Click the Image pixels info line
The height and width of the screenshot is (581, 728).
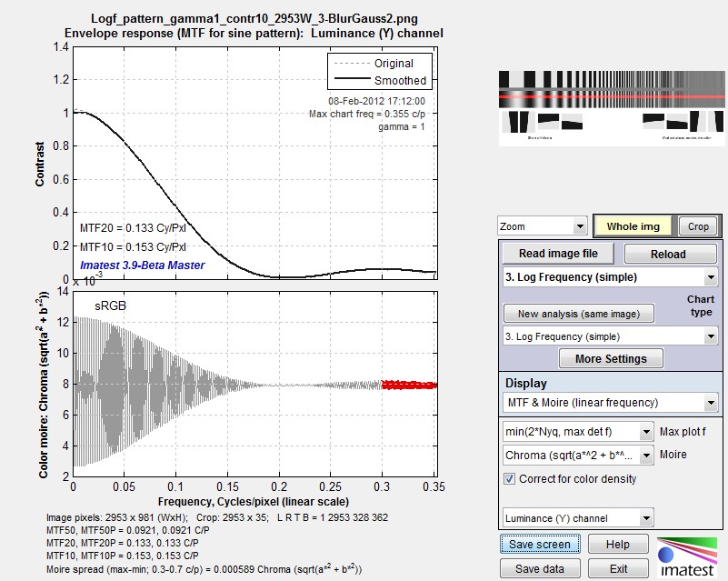[x=217, y=517]
